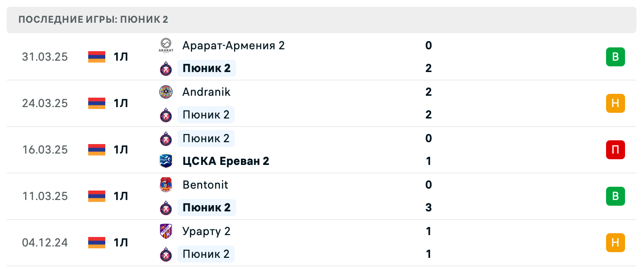The height and width of the screenshot is (273, 644).
Task: Click the date 16.03.25
Action: [45, 150]
